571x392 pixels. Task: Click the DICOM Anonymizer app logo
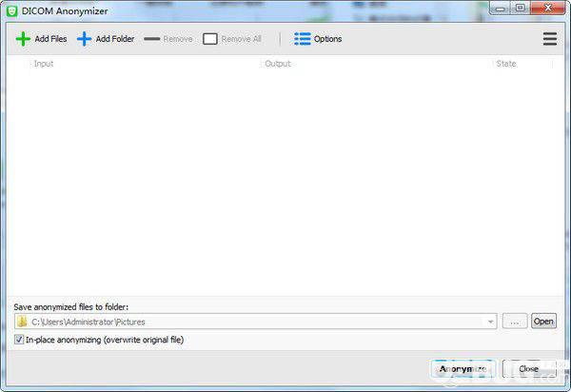click(12, 10)
